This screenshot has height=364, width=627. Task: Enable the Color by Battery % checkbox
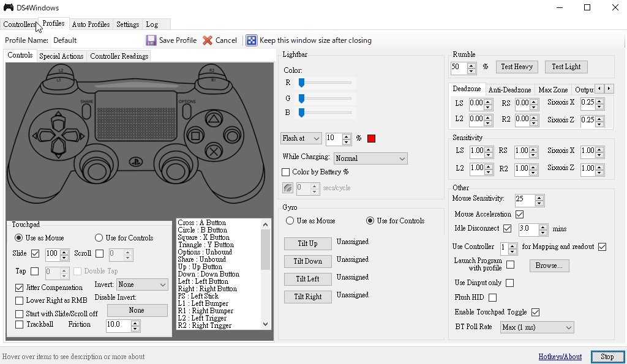tap(285, 173)
